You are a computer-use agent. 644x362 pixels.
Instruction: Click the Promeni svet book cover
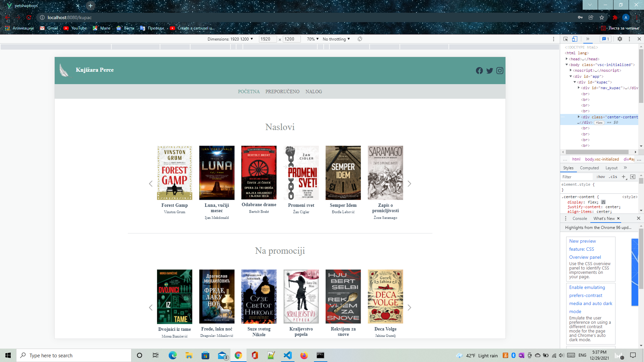click(301, 173)
